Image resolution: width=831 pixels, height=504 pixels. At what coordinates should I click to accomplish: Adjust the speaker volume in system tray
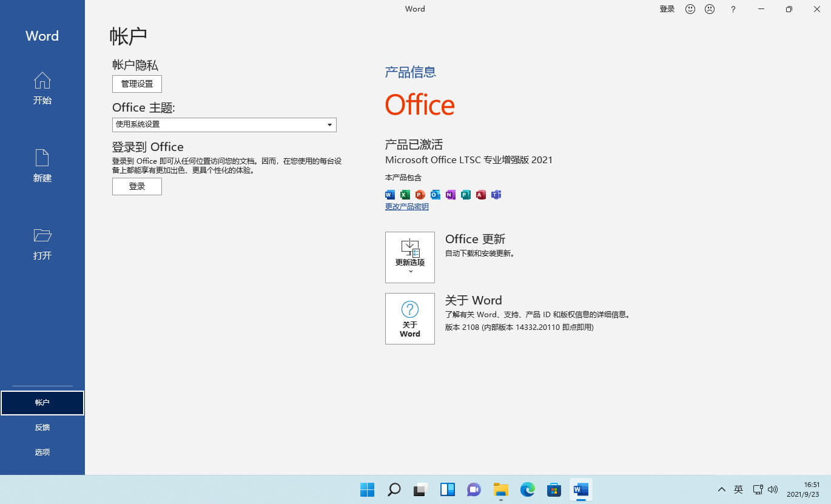pyautogui.click(x=773, y=489)
